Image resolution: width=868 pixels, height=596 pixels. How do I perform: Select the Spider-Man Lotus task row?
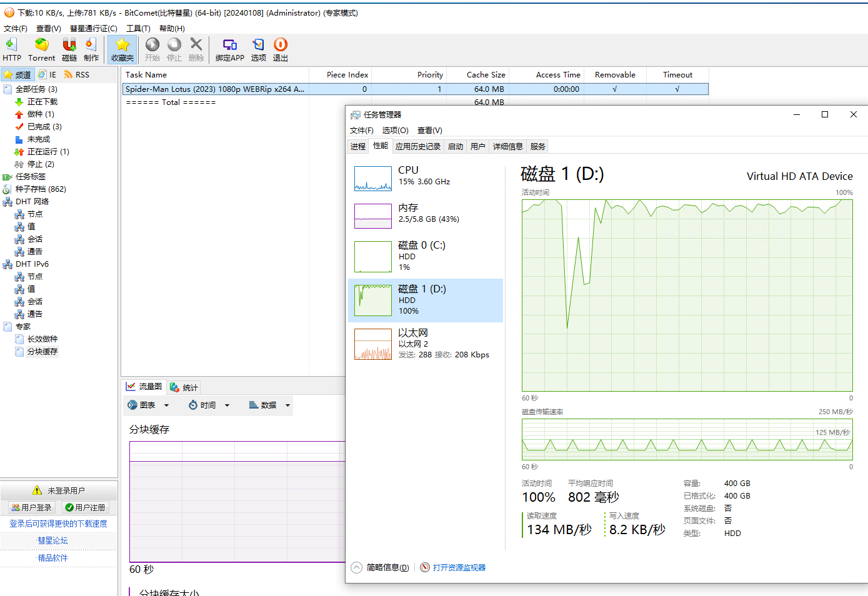pyautogui.click(x=415, y=89)
